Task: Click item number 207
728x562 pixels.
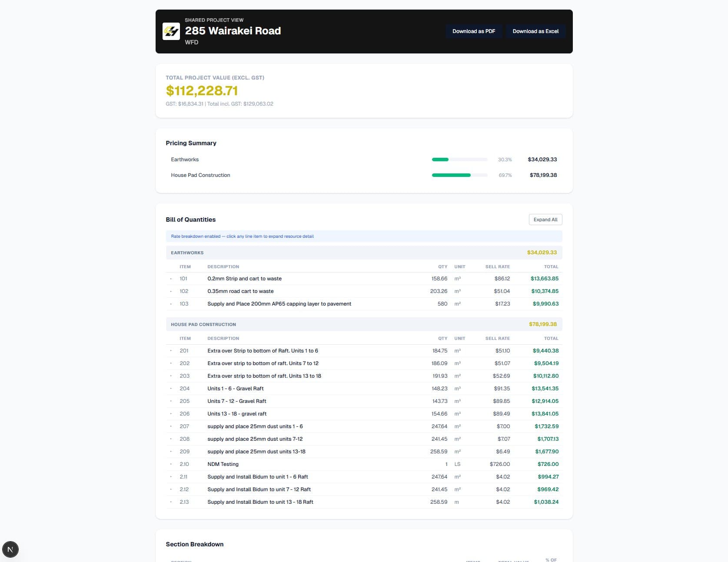Action: pyautogui.click(x=184, y=426)
